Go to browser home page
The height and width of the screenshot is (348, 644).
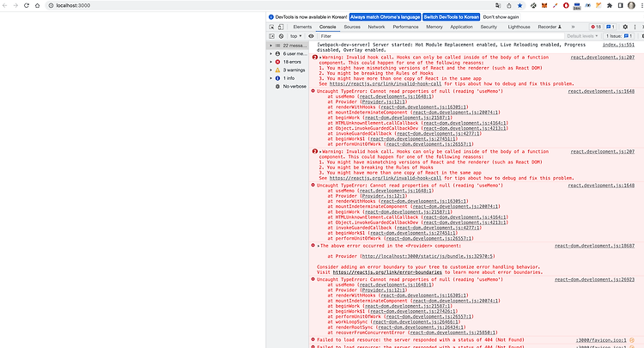[38, 5]
